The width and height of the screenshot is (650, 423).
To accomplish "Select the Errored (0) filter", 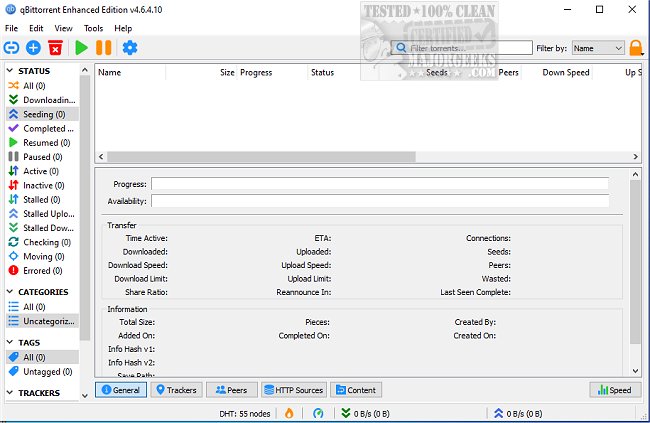I will 42,270.
